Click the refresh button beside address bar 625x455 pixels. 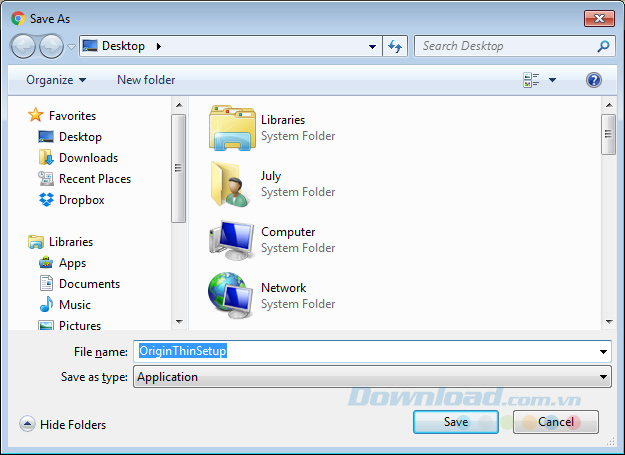pyautogui.click(x=394, y=46)
